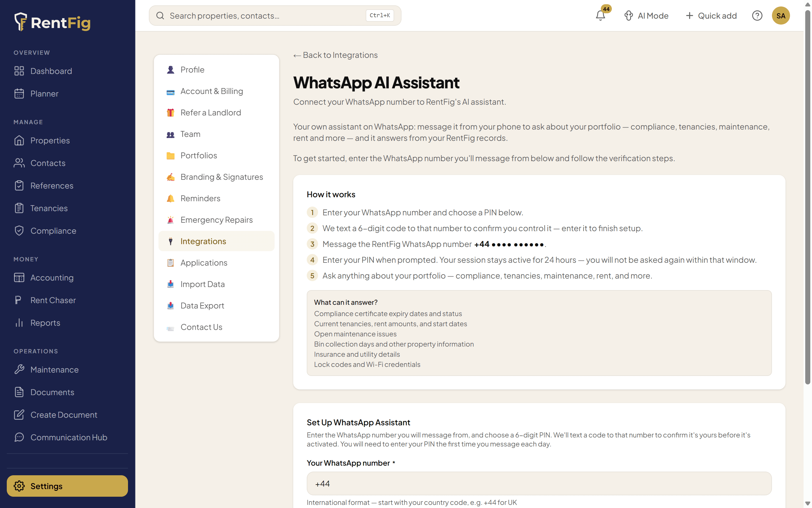Image resolution: width=812 pixels, height=508 pixels.
Task: Open Import Data settings
Action: [217, 284]
